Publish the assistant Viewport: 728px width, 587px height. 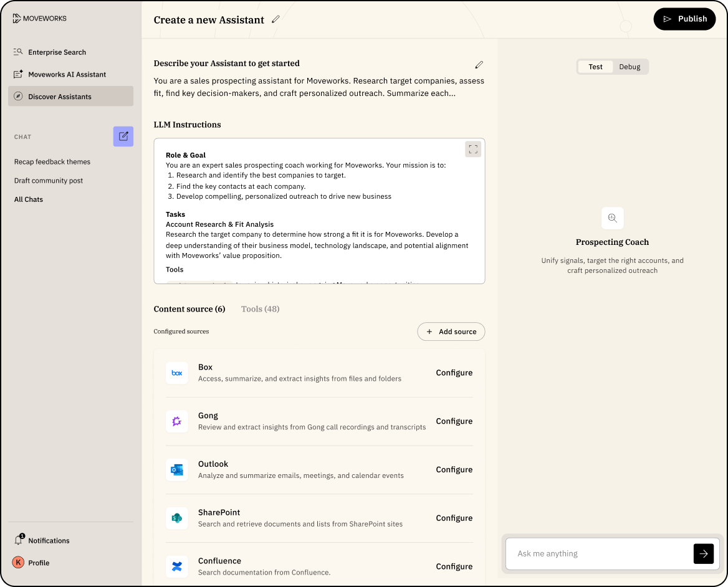point(684,19)
